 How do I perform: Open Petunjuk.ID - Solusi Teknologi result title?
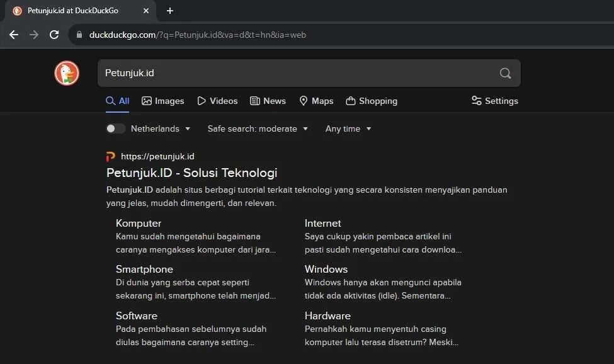(192, 173)
